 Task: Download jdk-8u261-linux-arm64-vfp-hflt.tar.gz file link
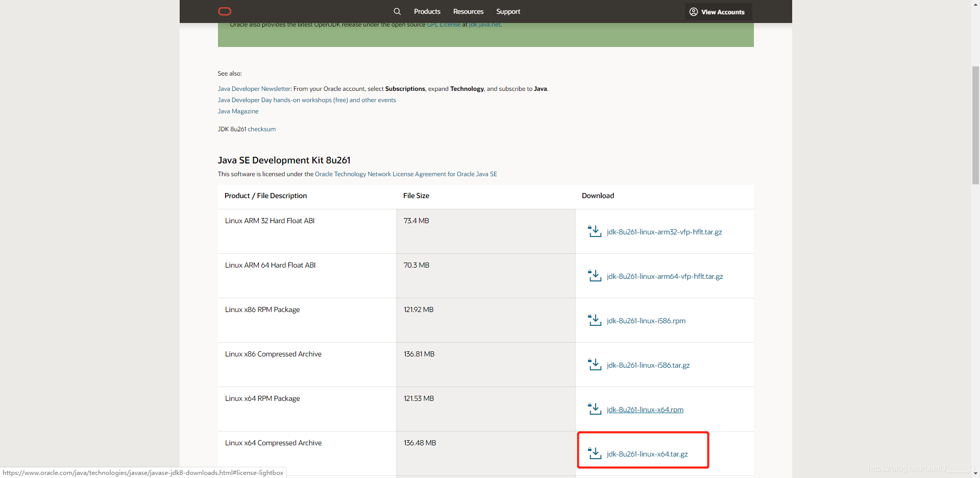point(665,276)
